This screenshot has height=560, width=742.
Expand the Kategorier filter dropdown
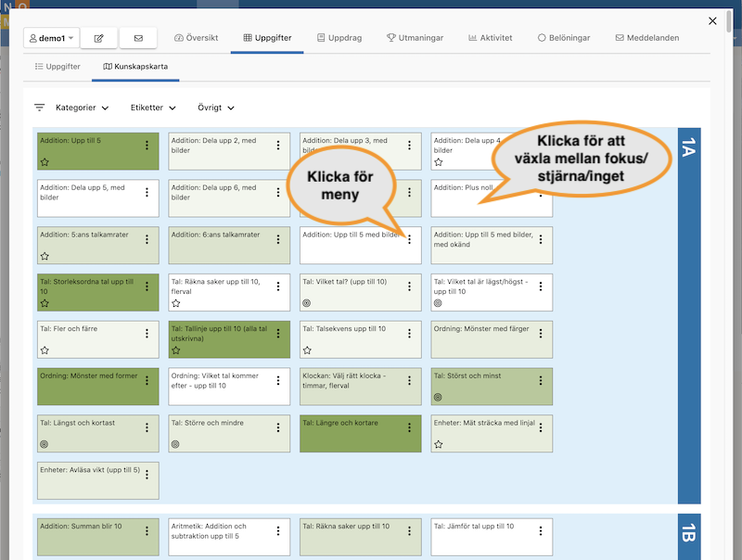82,108
